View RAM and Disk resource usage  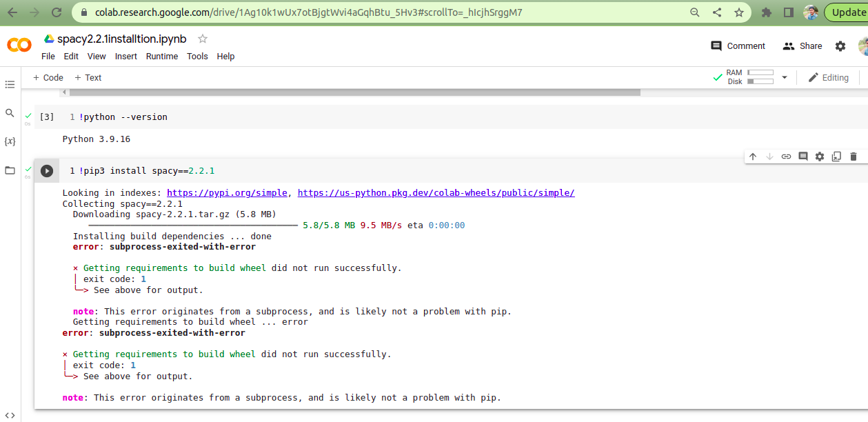(x=749, y=77)
